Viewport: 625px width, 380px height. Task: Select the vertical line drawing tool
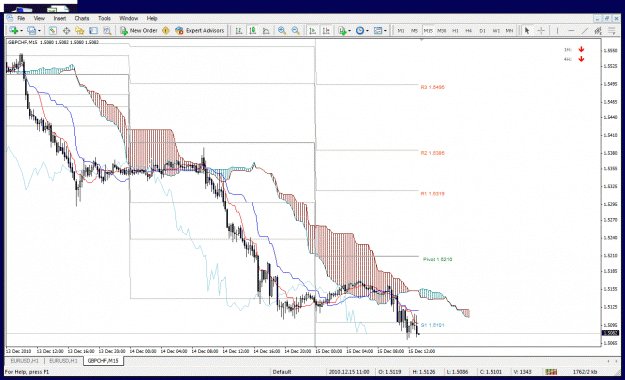click(x=557, y=30)
